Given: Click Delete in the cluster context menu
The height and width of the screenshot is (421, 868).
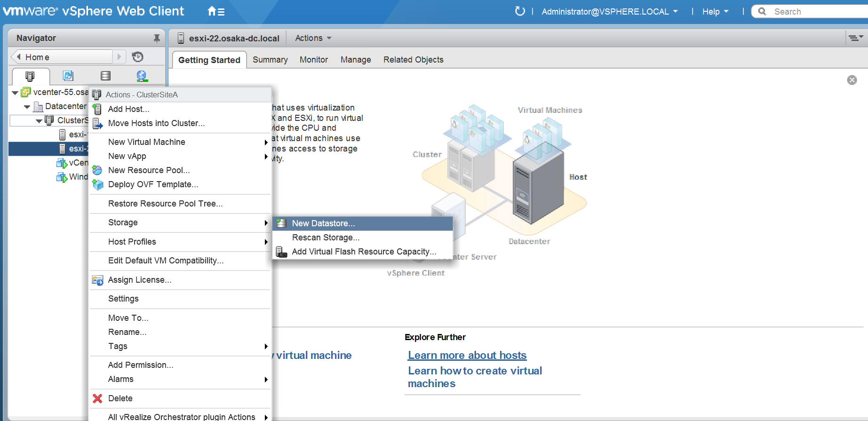Looking at the screenshot, I should click(120, 398).
